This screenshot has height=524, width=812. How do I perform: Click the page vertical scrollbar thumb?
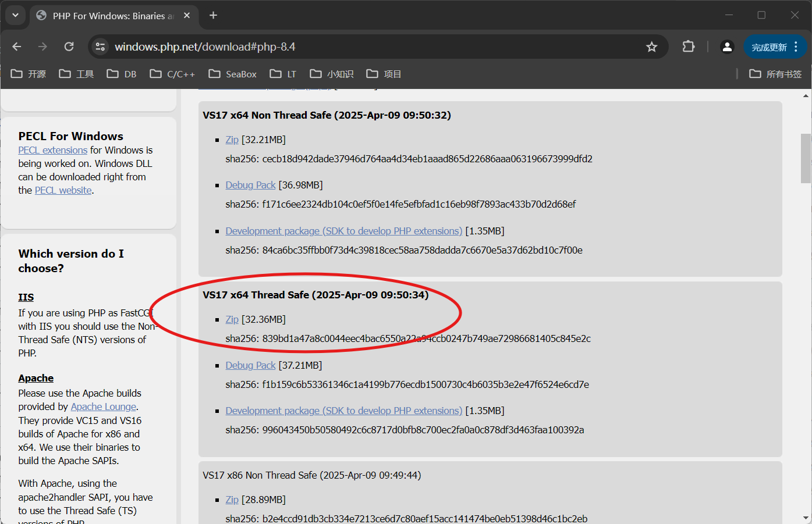pyautogui.click(x=806, y=158)
